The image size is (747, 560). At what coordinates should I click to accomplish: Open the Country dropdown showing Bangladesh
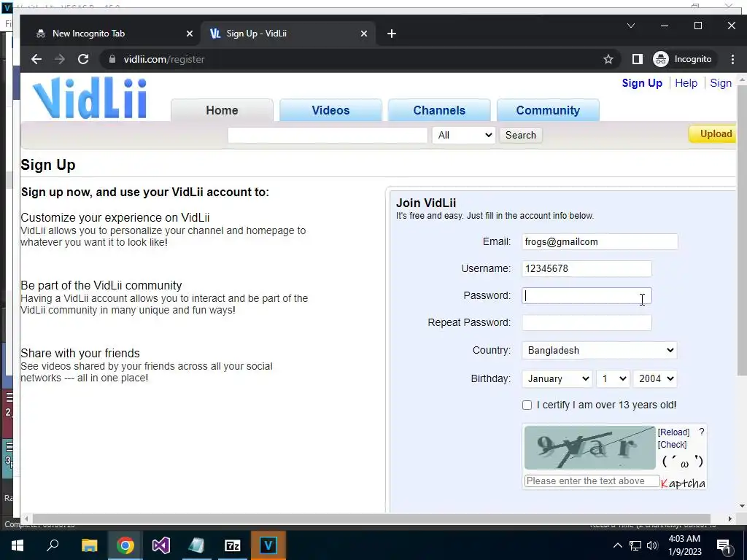tap(600, 350)
